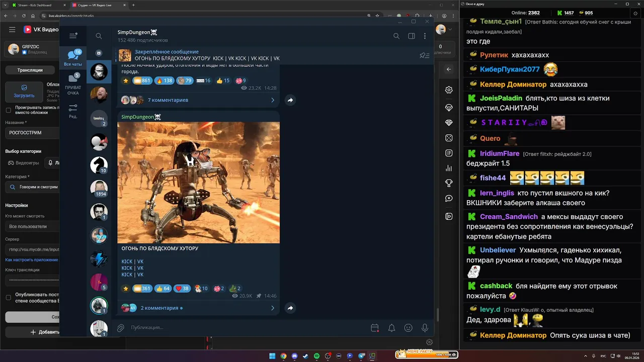Open Windows Start button on taskbar
Image resolution: width=644 pixels, height=362 pixels.
click(x=272, y=356)
